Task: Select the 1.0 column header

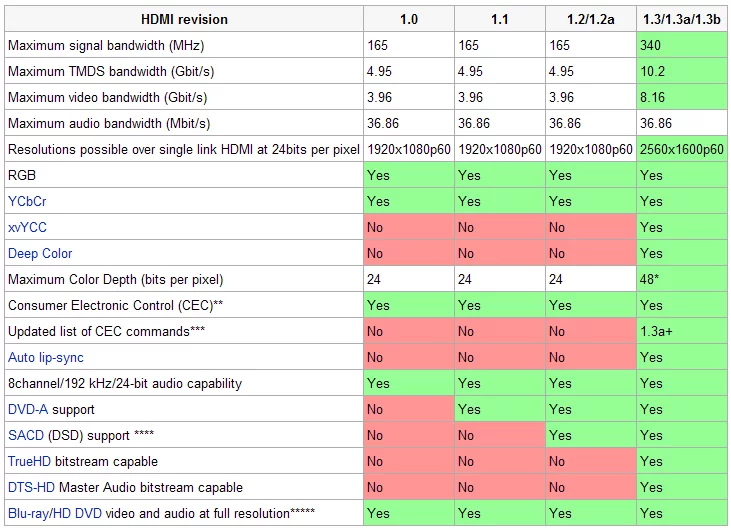Action: 408,19
